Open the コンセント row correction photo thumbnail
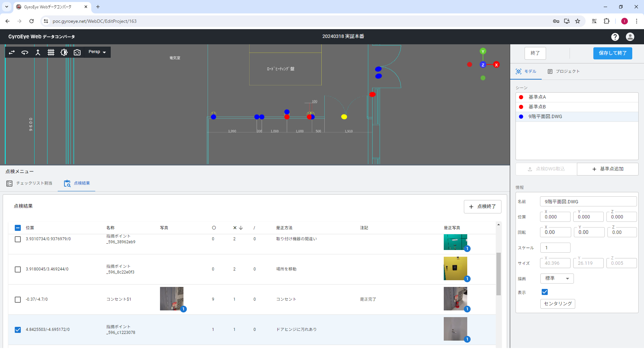The image size is (644, 349). click(455, 299)
